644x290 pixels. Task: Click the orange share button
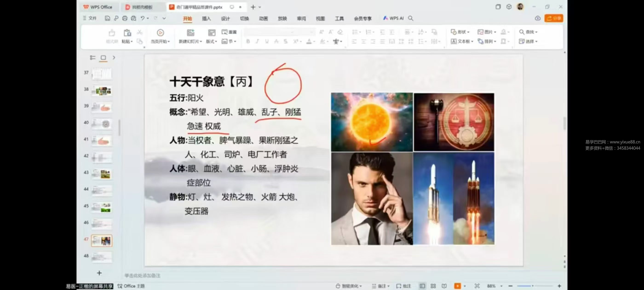pyautogui.click(x=554, y=18)
